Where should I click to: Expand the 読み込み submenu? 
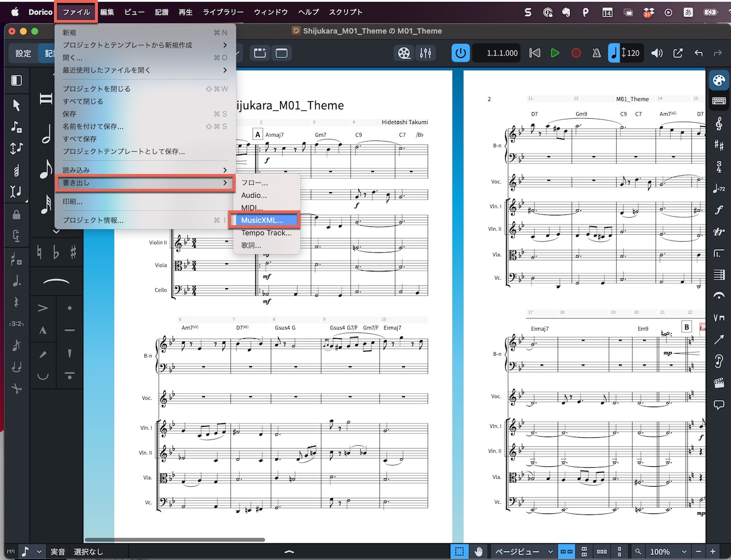point(145,170)
